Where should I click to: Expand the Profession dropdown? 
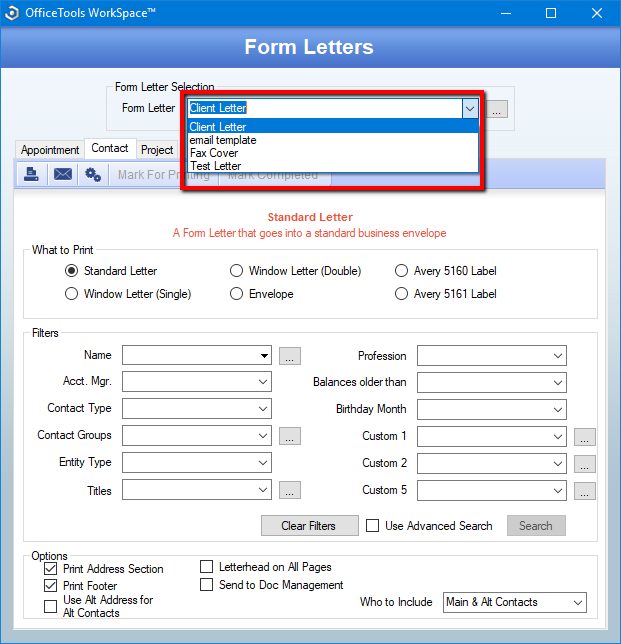492,356
